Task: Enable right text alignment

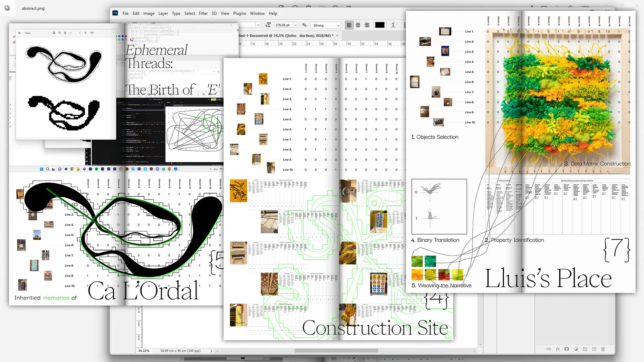Action: point(367,25)
